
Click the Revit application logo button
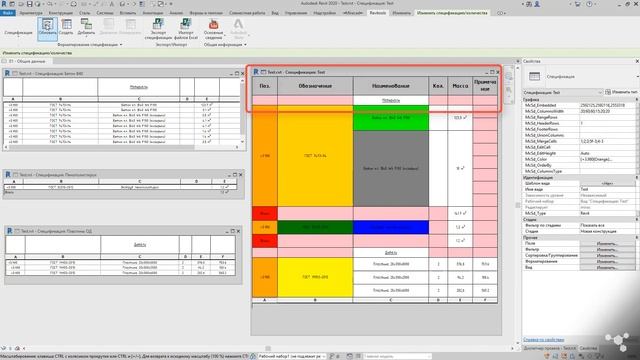pos(4,4)
